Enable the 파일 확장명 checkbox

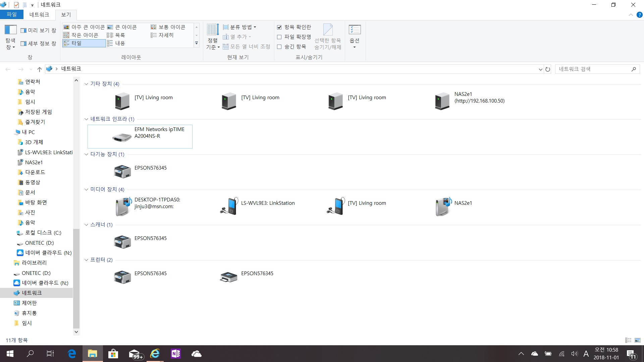click(279, 37)
